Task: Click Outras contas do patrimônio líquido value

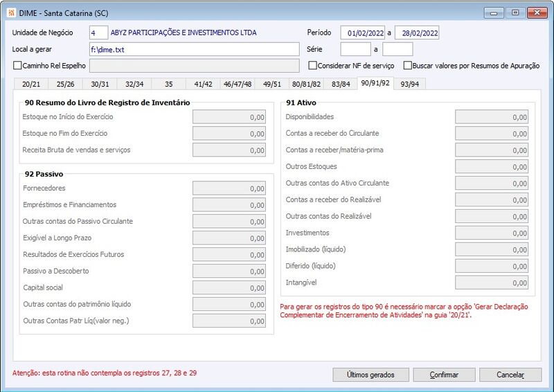Action: (229, 305)
